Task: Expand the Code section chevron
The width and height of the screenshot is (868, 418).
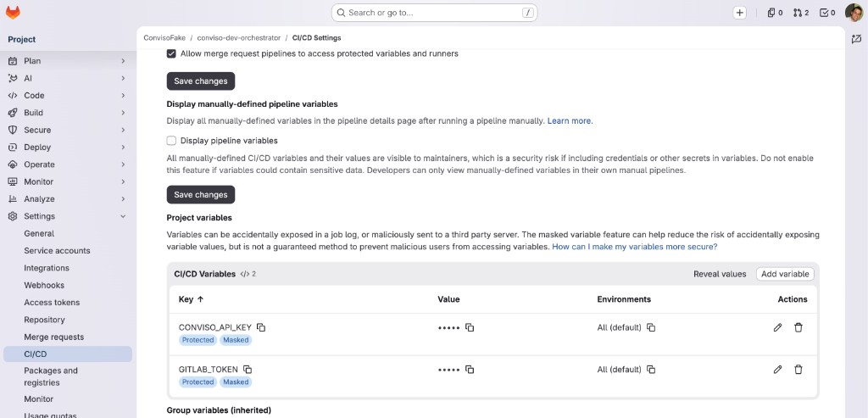Action: 123,95
